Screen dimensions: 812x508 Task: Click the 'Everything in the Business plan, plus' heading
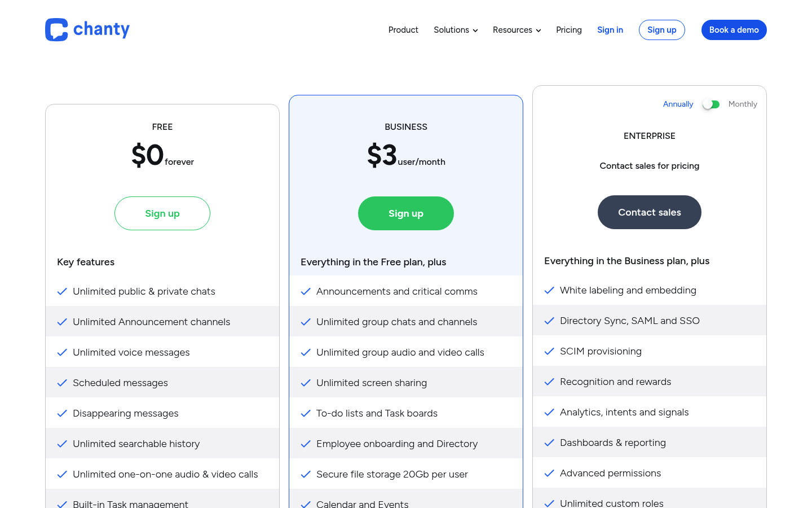pos(627,261)
